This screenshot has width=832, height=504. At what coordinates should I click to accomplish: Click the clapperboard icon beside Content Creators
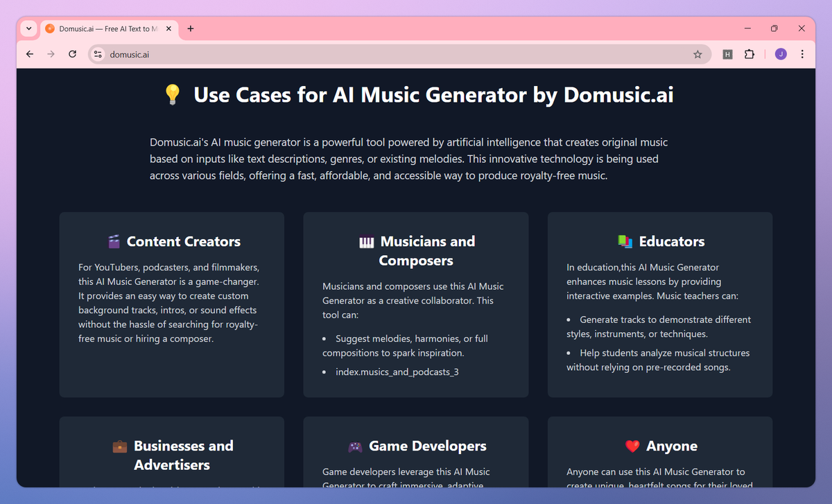[x=114, y=241]
